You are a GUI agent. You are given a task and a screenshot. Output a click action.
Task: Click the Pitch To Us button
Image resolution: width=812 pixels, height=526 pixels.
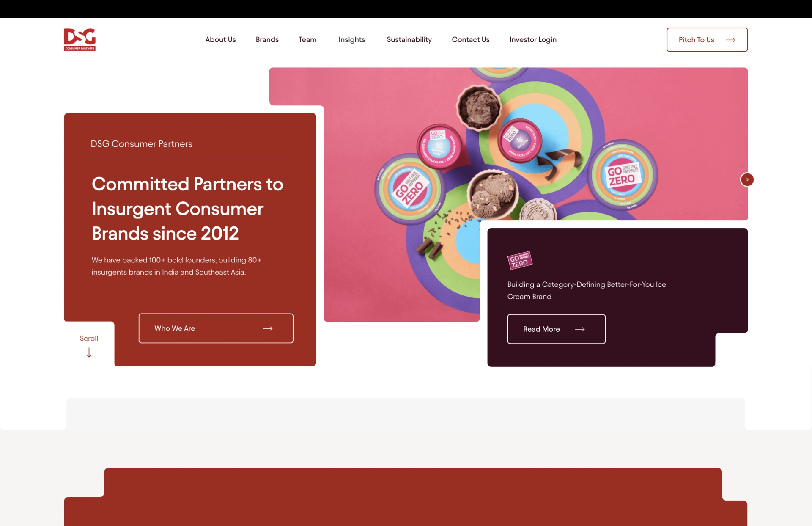[x=707, y=40]
